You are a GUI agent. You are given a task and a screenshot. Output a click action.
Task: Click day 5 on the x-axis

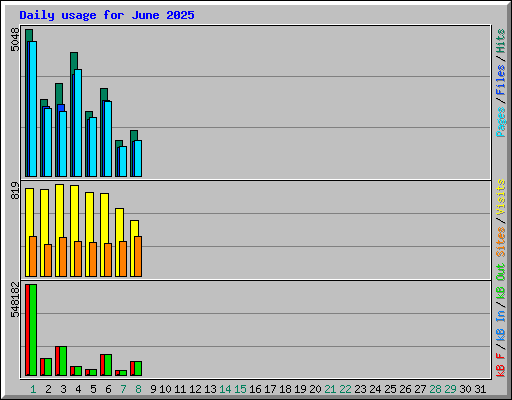pos(93,389)
